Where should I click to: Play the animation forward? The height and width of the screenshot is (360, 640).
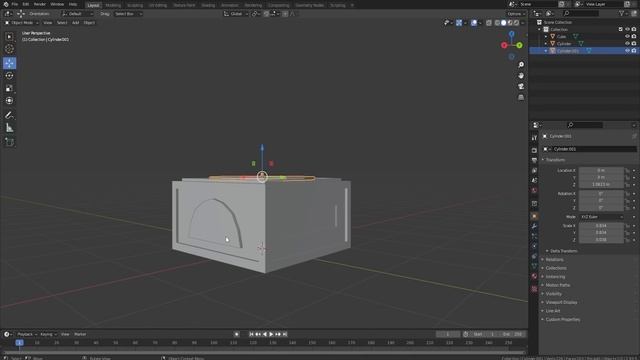271,334
